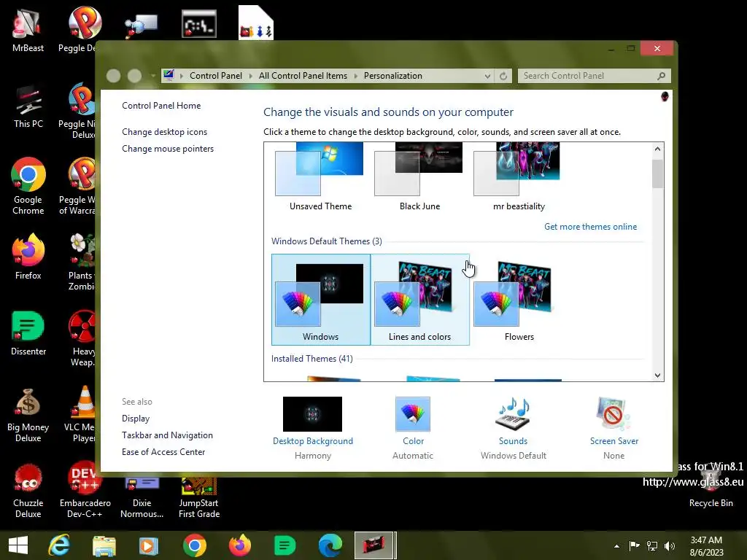Open MrBeast desktop icon

tap(28, 29)
